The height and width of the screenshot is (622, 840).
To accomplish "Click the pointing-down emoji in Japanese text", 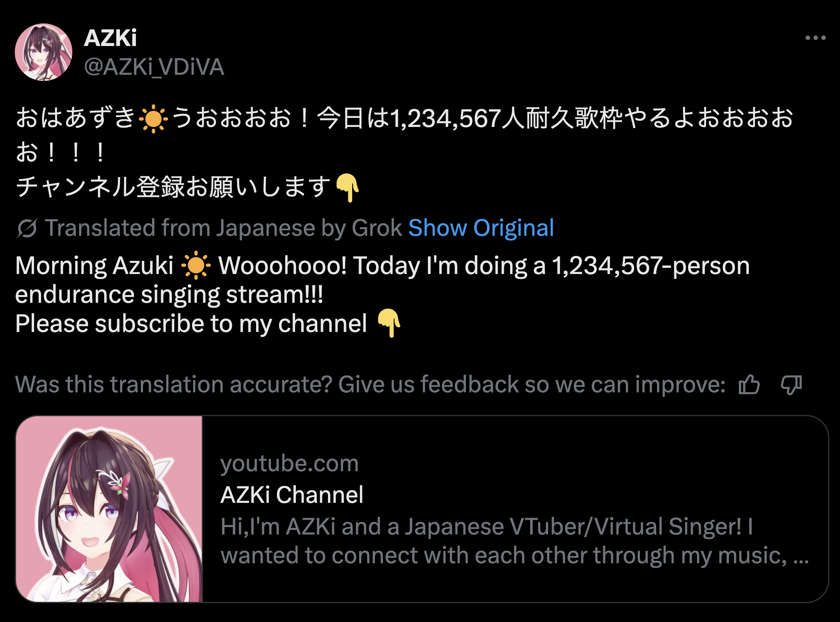I will tap(348, 187).
